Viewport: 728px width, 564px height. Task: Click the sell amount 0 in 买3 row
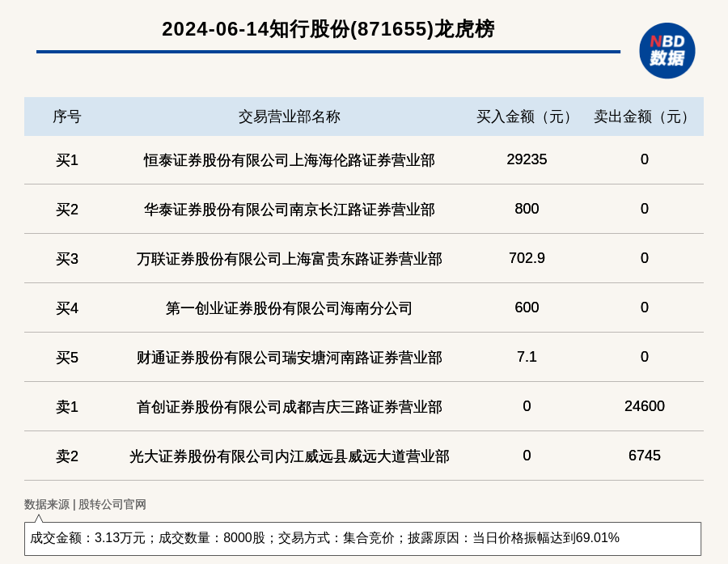[x=644, y=258]
